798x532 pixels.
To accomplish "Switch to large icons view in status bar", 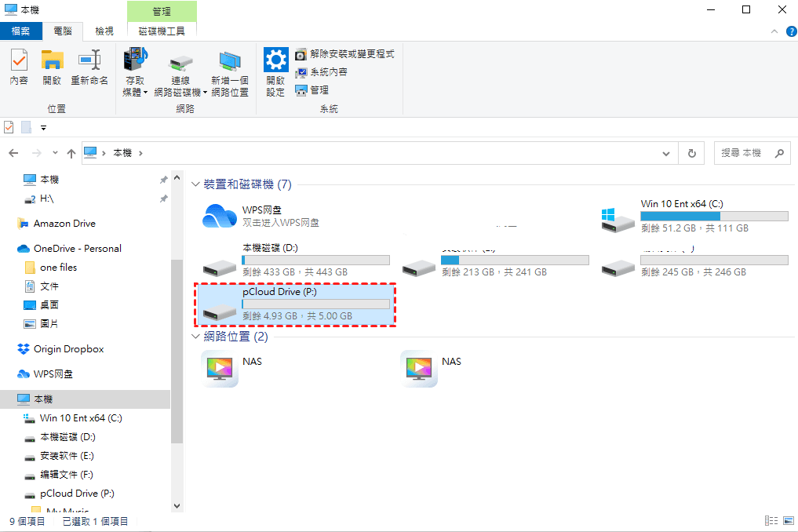I will [789, 521].
